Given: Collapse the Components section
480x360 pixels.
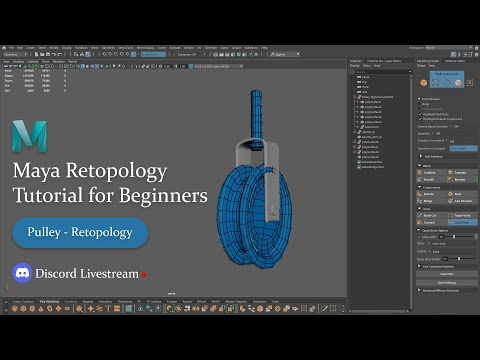Looking at the screenshot, I should click(x=419, y=187).
